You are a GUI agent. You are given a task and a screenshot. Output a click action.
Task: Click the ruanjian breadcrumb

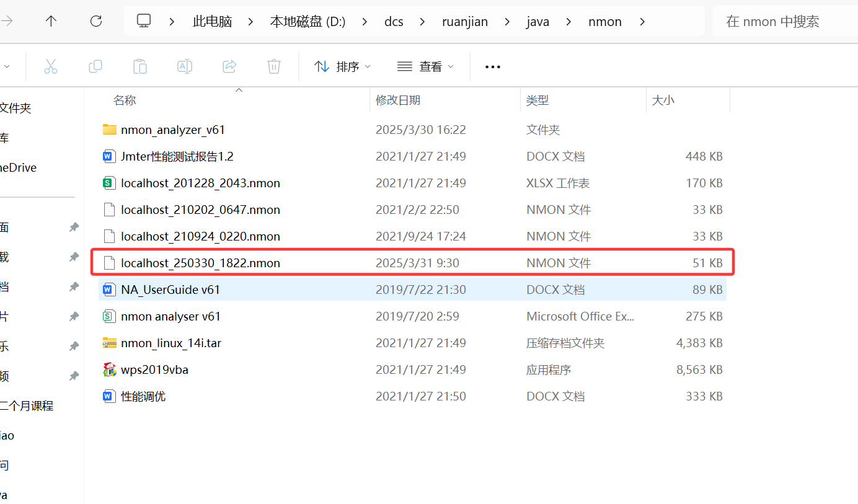click(465, 22)
